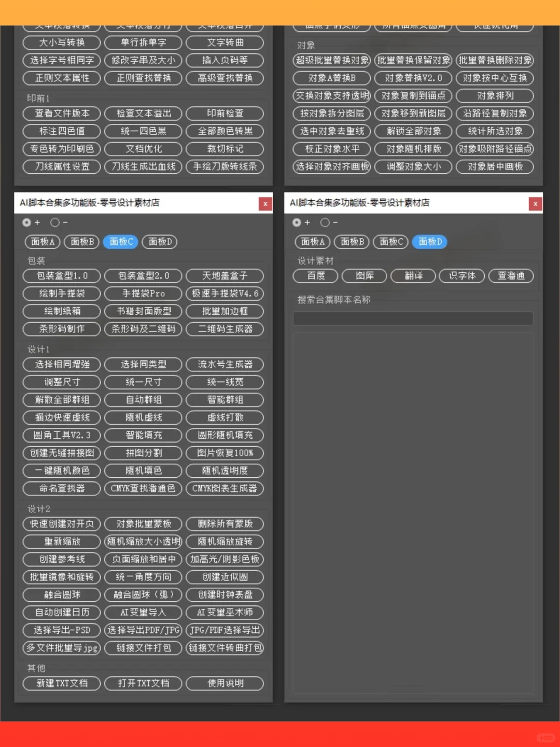Open 流水号生成器
Screen dimensions: 560x747
(225, 365)
